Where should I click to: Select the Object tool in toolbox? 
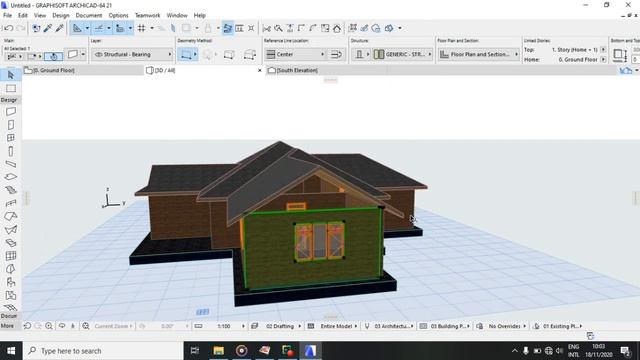coord(11,282)
